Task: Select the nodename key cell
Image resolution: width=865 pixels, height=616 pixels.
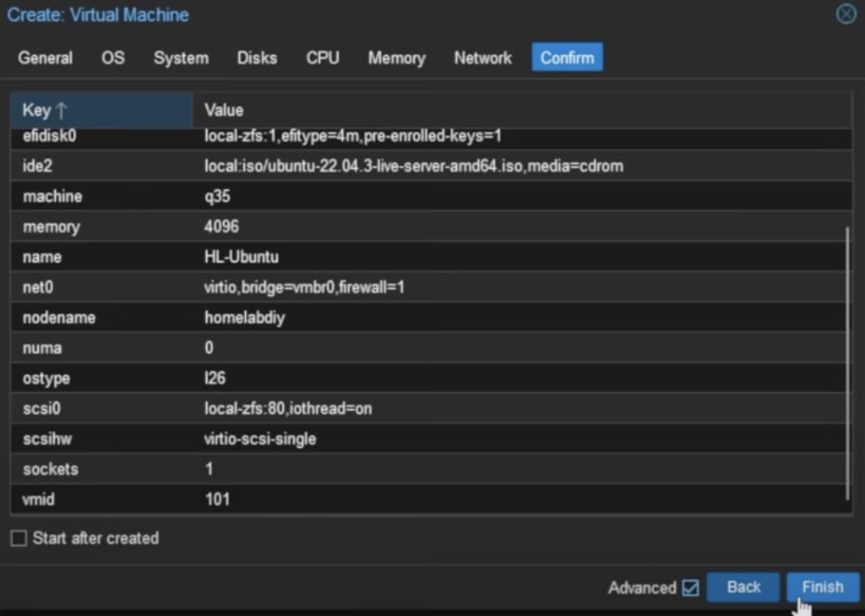Action: pyautogui.click(x=101, y=318)
